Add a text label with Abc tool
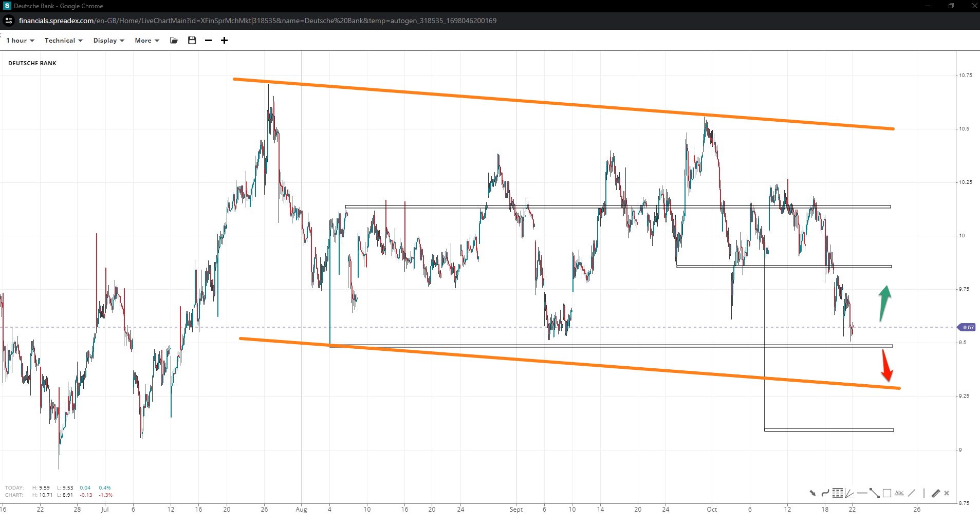The width and height of the screenshot is (980, 527). pos(899,493)
